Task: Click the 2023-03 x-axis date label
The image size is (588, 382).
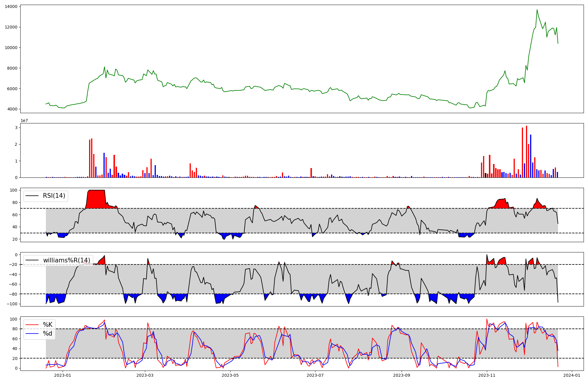Action: point(145,375)
